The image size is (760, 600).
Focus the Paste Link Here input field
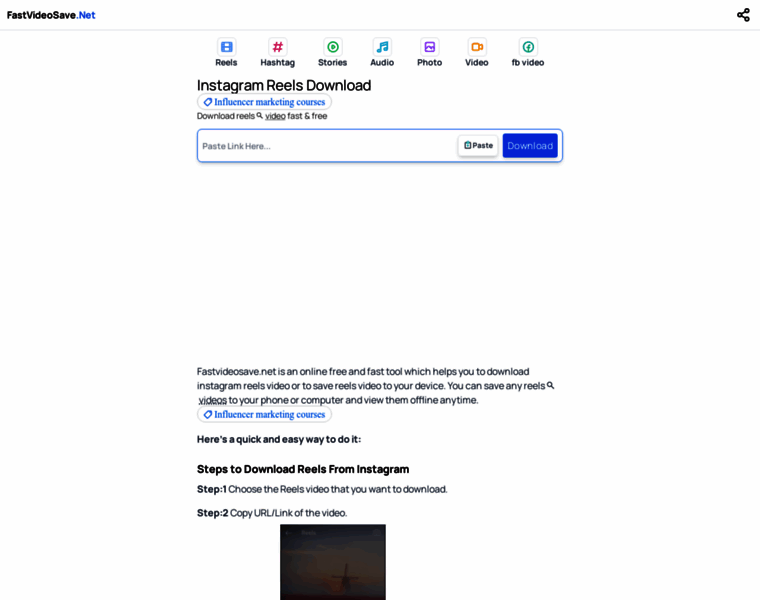click(x=327, y=146)
